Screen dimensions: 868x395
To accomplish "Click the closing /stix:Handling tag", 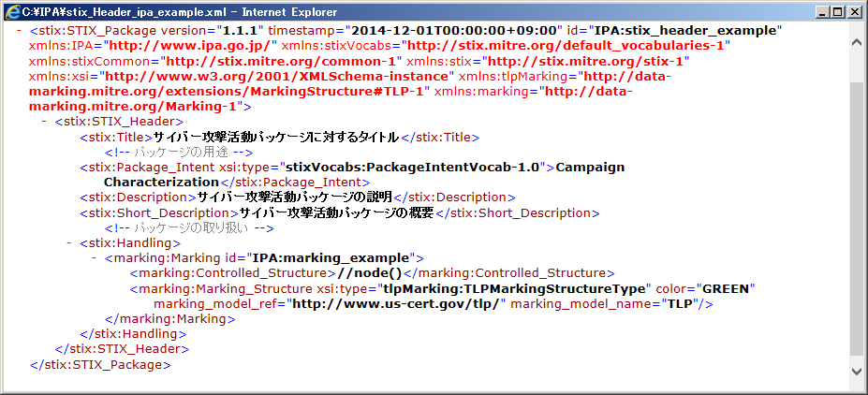I will 133,334.
